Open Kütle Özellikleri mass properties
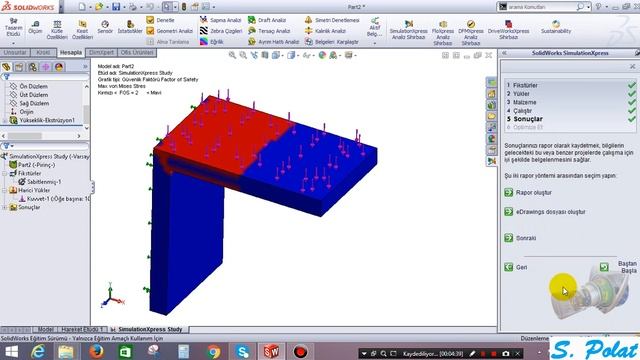Screen dimensions: 640x360 click(57, 30)
